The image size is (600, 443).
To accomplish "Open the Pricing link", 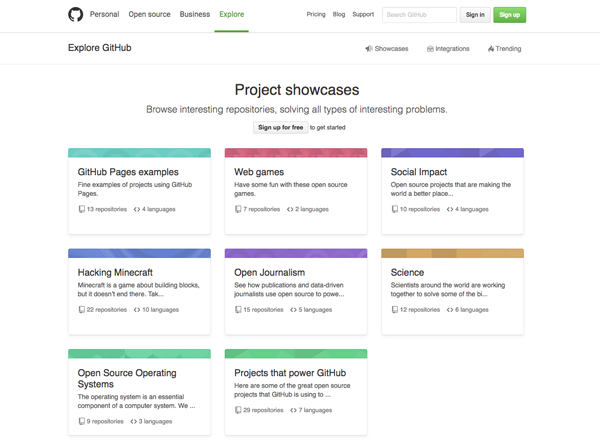I will pos(316,15).
